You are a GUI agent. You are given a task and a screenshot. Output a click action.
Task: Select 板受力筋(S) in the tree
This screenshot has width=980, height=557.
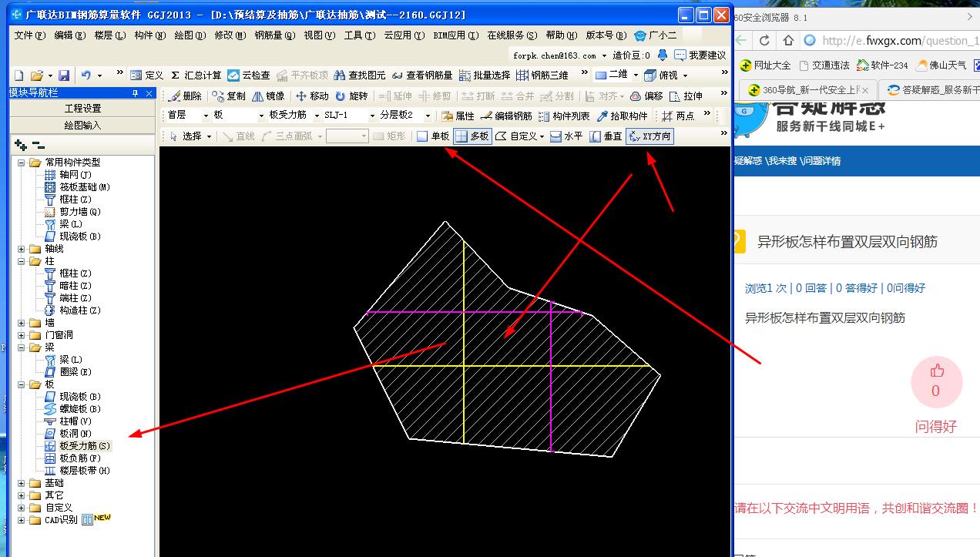85,446
